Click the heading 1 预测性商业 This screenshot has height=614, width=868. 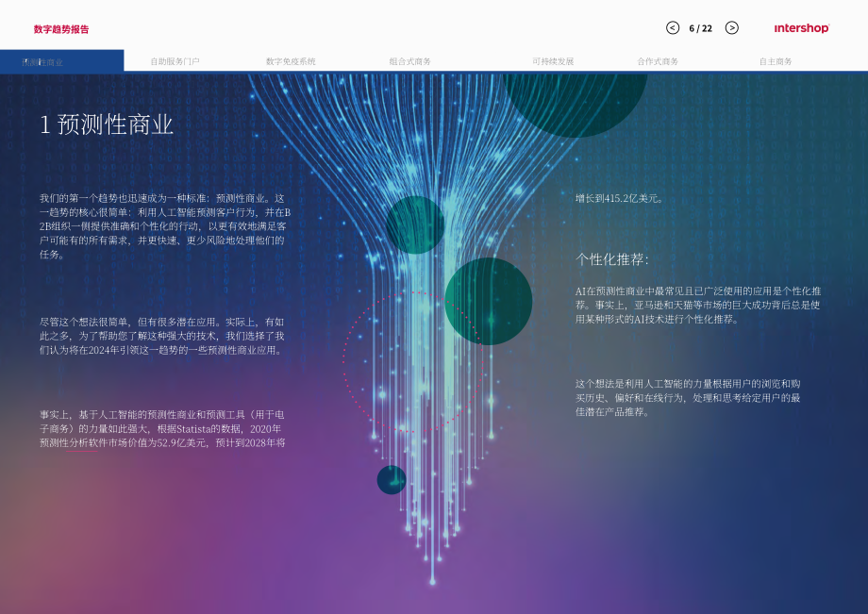tap(107, 124)
